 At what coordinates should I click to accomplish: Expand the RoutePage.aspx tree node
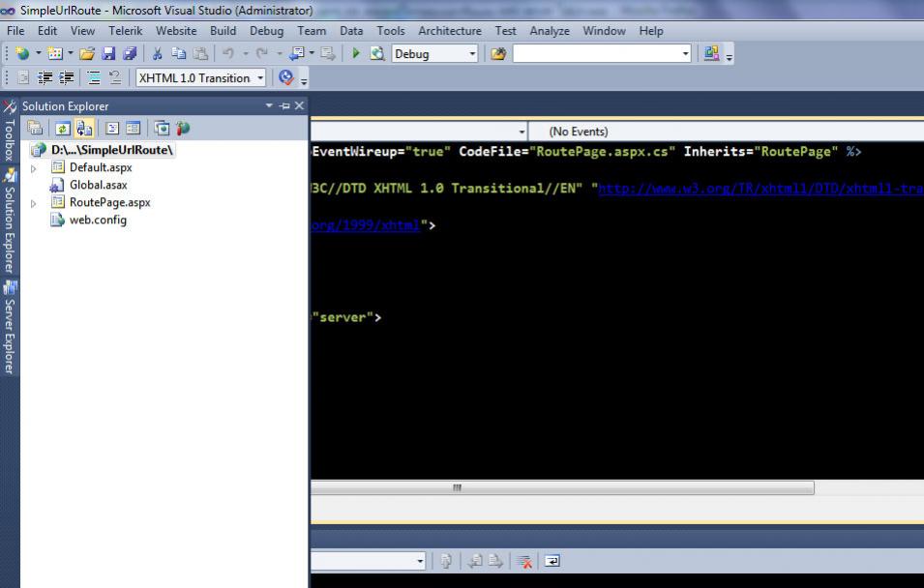pos(34,203)
